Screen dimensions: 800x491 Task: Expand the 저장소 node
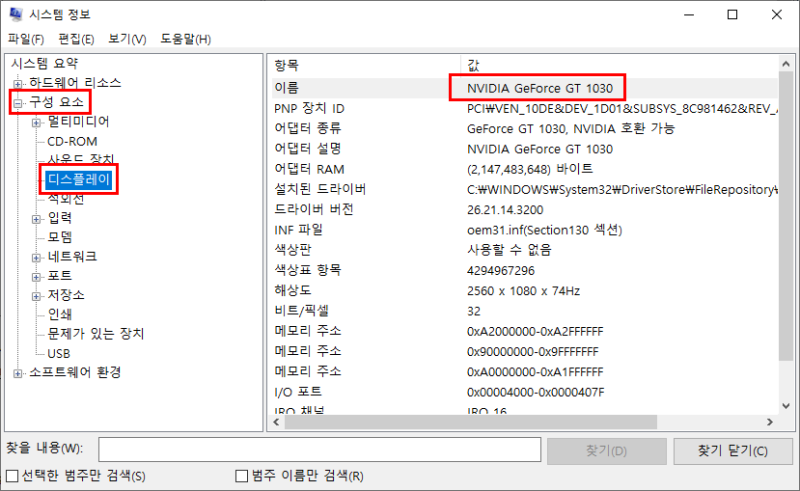[36, 296]
